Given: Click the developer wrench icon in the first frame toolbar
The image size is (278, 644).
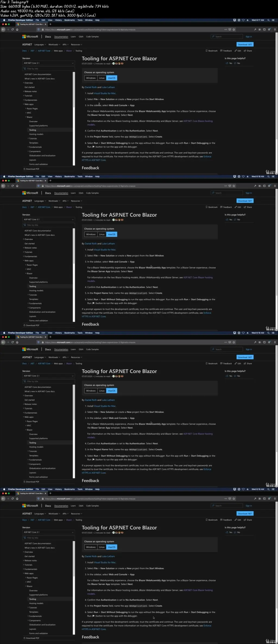Looking at the screenshot, I should point(255,29).
